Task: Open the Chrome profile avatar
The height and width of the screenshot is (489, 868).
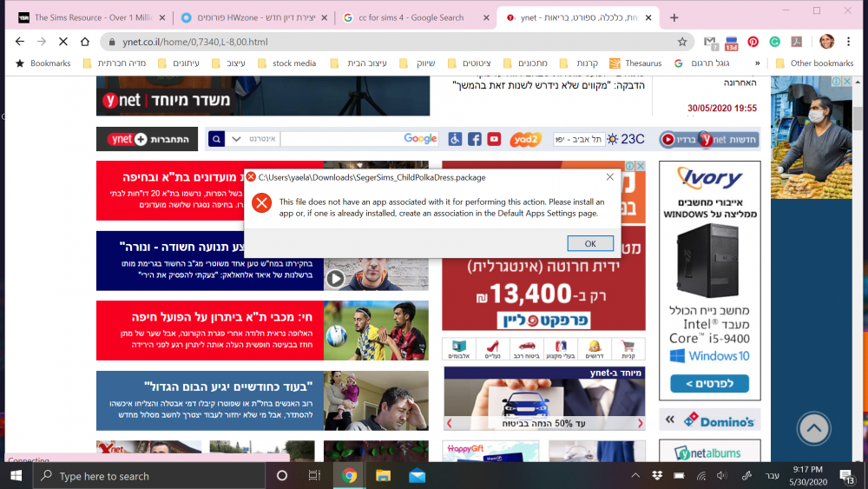Action: 826,42
